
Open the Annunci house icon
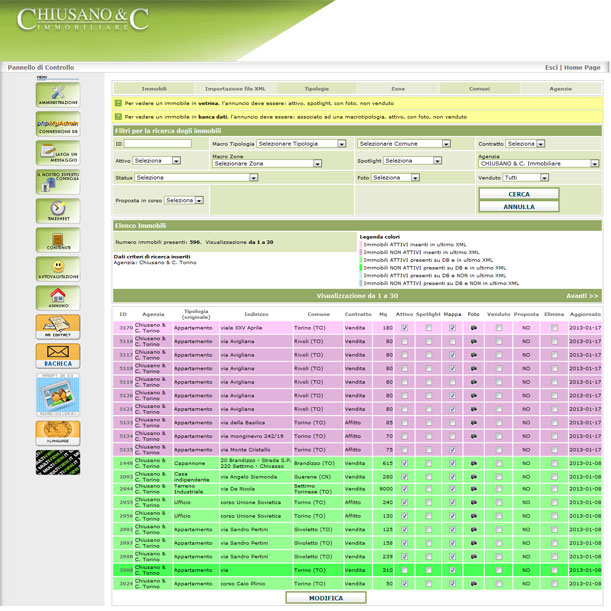coord(58,298)
